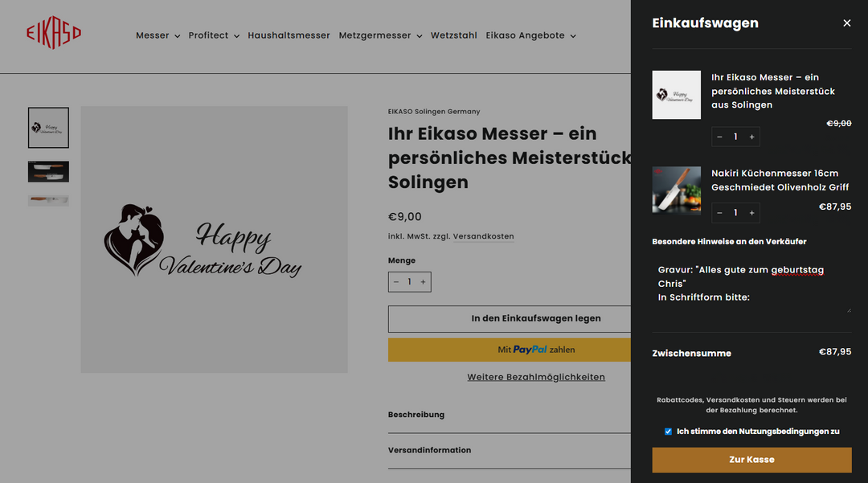
Task: Select the Valentine's Day product thumbnail
Action: [x=48, y=128]
